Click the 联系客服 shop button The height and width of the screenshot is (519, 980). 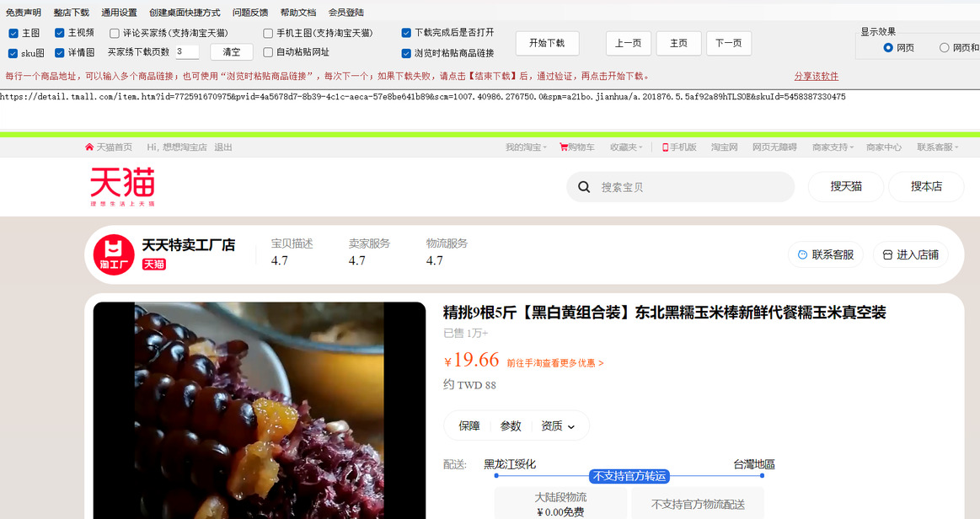pyautogui.click(x=826, y=254)
